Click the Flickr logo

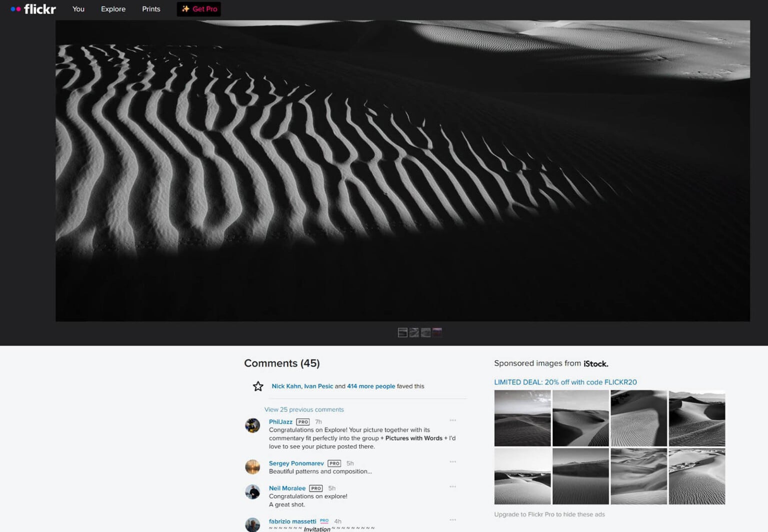[x=33, y=9]
